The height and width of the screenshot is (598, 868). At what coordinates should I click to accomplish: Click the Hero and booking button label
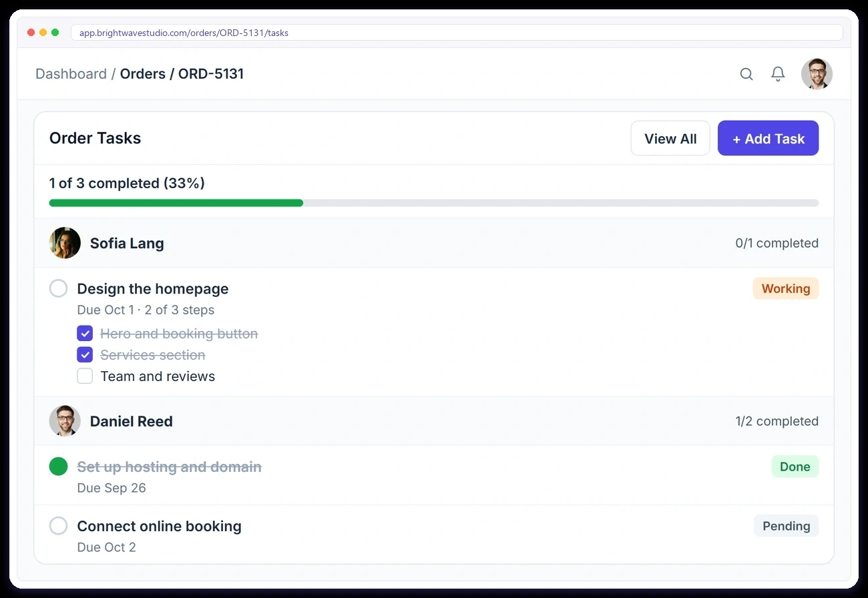(x=179, y=334)
